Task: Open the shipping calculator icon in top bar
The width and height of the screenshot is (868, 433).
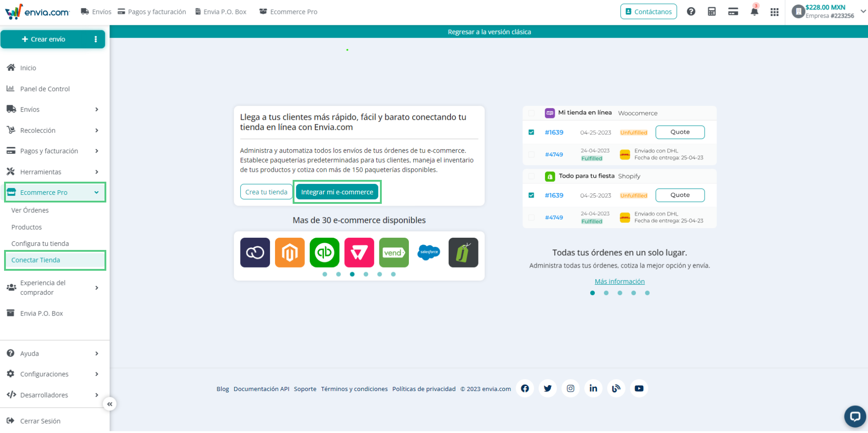Action: 711,12
